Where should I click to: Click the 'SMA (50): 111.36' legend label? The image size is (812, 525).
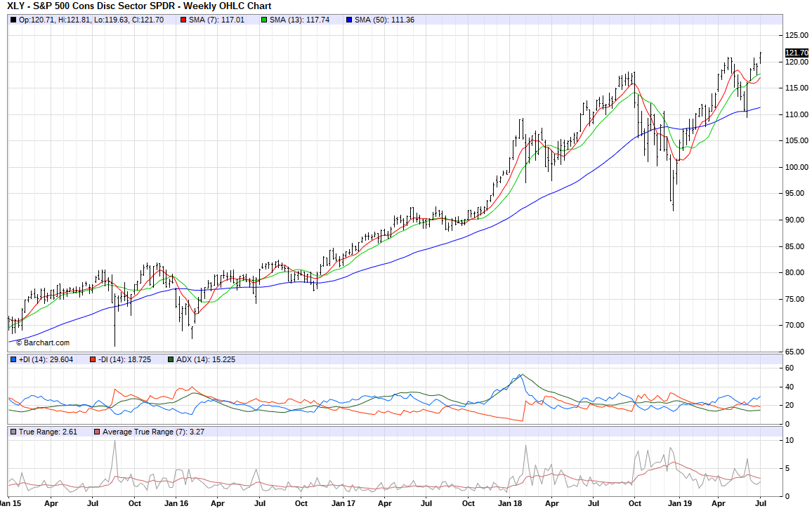(384, 20)
